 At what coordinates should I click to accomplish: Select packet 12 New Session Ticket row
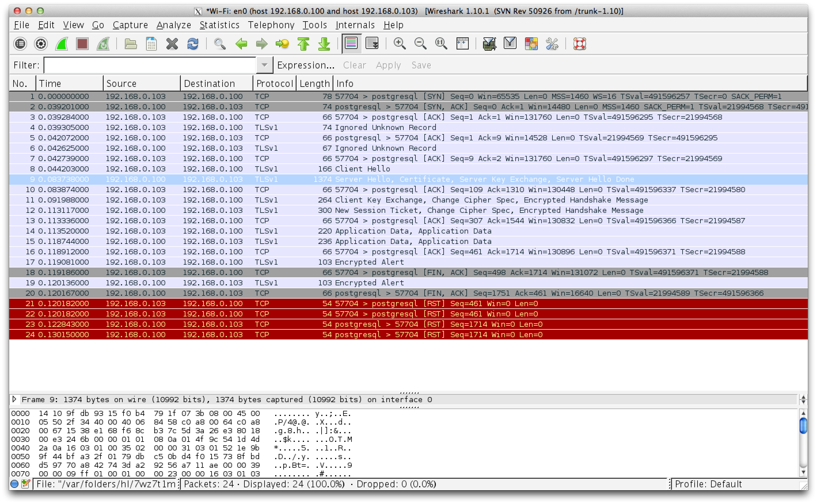pos(408,210)
